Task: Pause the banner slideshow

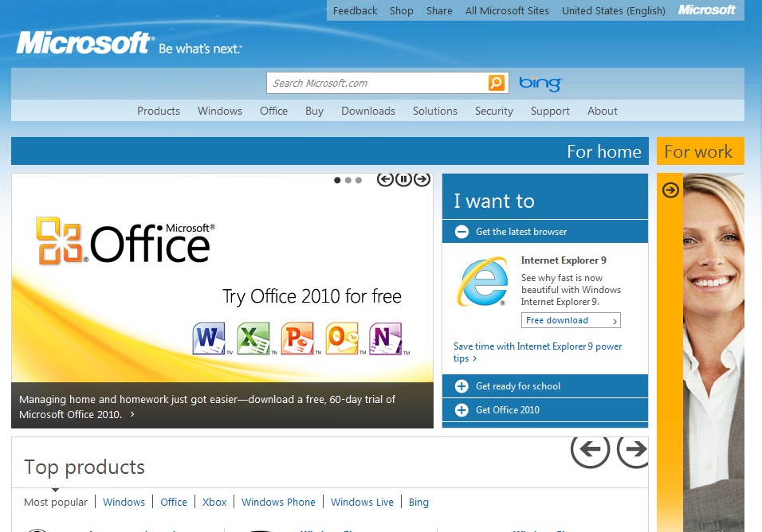Action: pos(403,179)
